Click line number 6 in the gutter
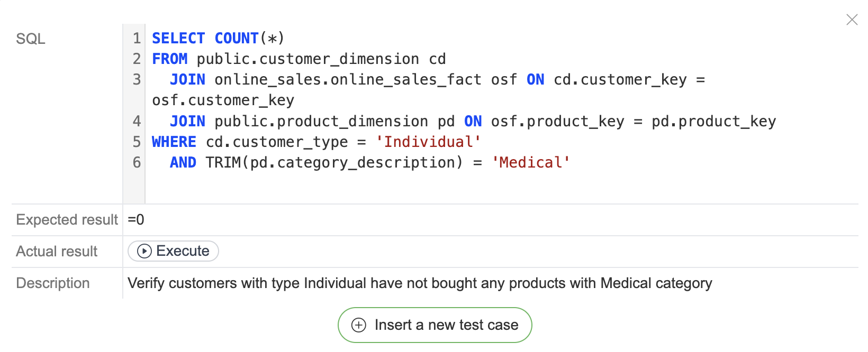Screen dimensions: 868x352 pos(137,162)
